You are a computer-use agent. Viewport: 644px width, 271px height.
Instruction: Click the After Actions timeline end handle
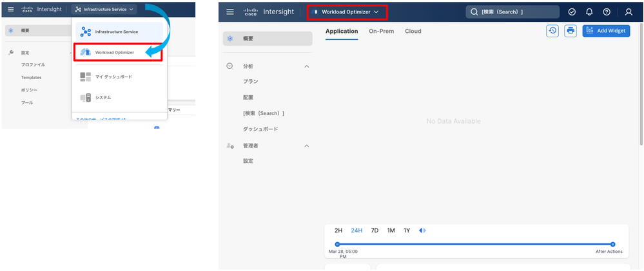click(613, 244)
